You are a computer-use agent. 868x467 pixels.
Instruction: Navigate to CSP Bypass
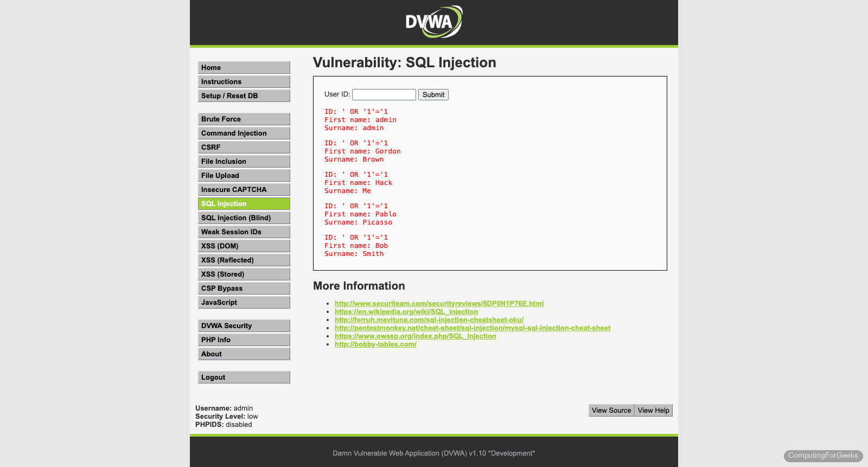(244, 288)
